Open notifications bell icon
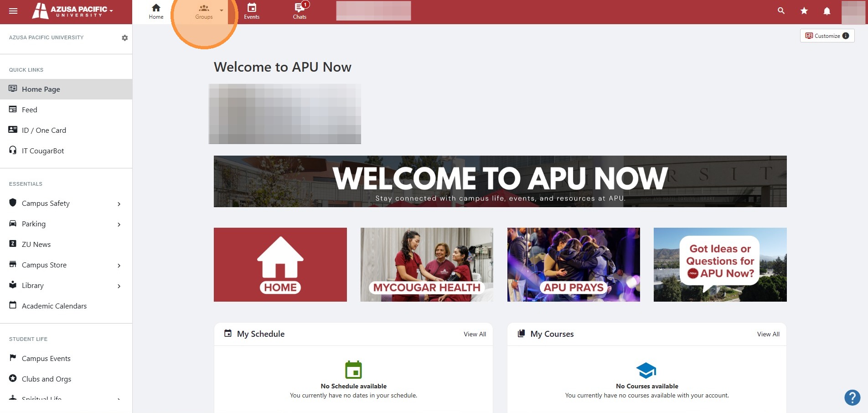 pos(827,11)
